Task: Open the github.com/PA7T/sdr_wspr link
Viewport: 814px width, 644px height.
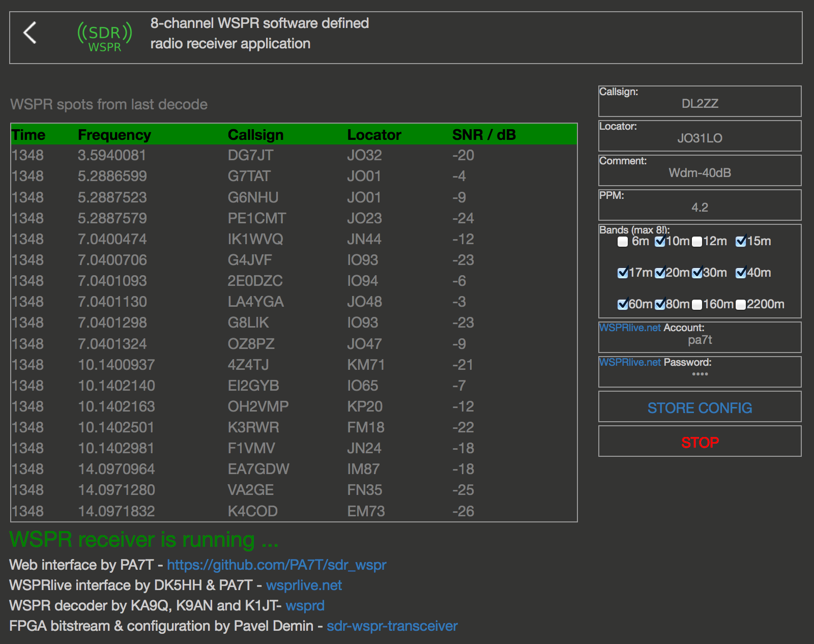Action: click(277, 565)
